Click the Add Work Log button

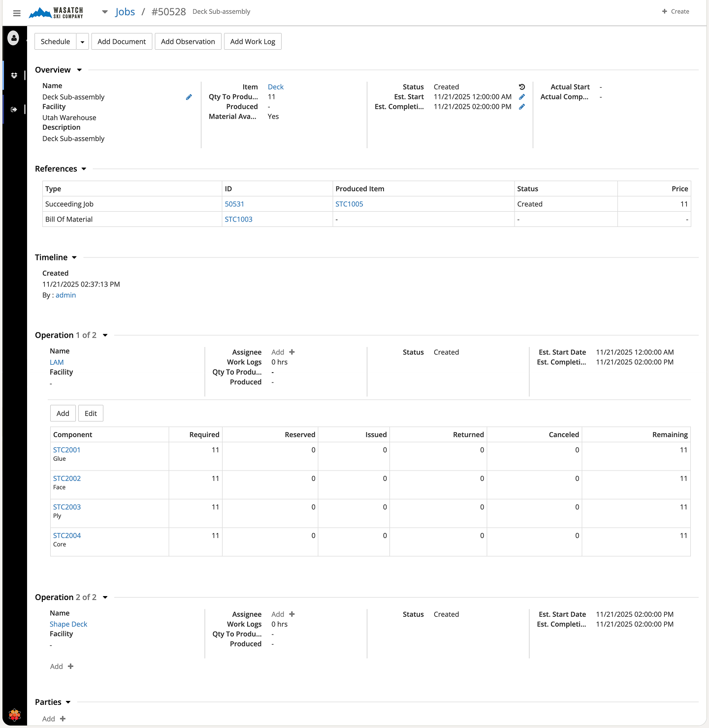(253, 42)
